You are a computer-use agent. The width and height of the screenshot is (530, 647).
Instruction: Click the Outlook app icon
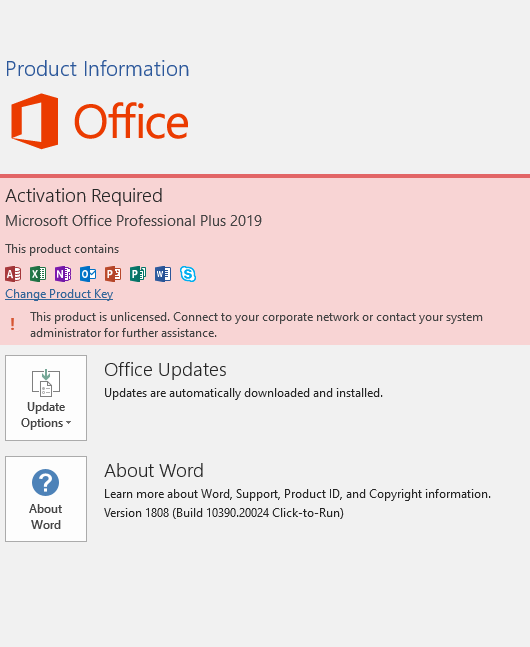tap(88, 274)
